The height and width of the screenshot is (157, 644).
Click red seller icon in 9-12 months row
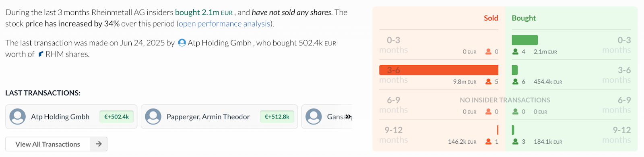[x=489, y=141]
